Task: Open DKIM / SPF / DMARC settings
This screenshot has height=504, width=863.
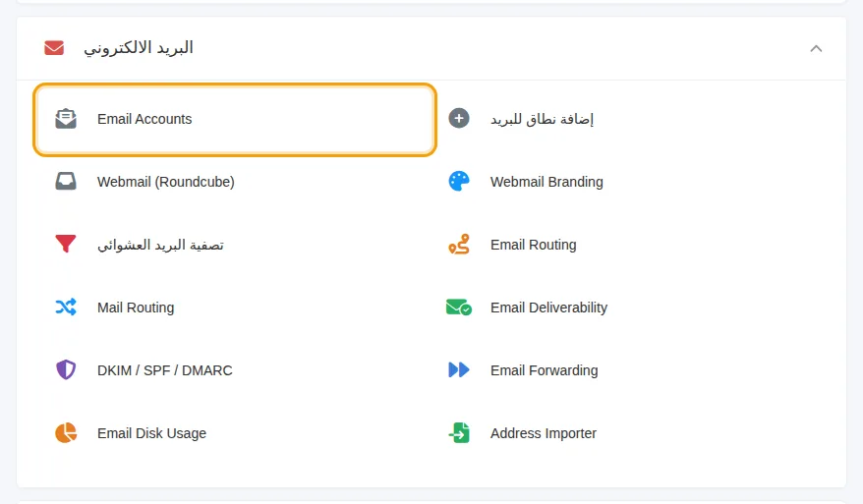Action: tap(164, 370)
